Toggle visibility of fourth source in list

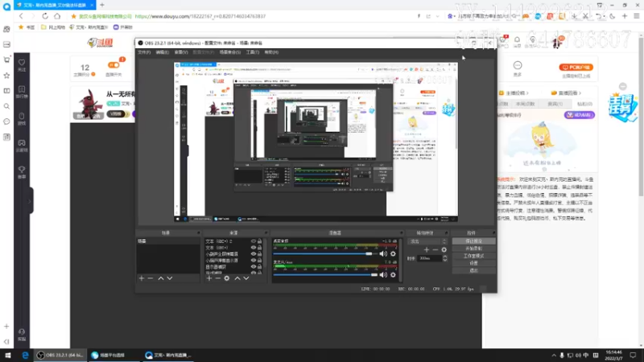click(254, 260)
